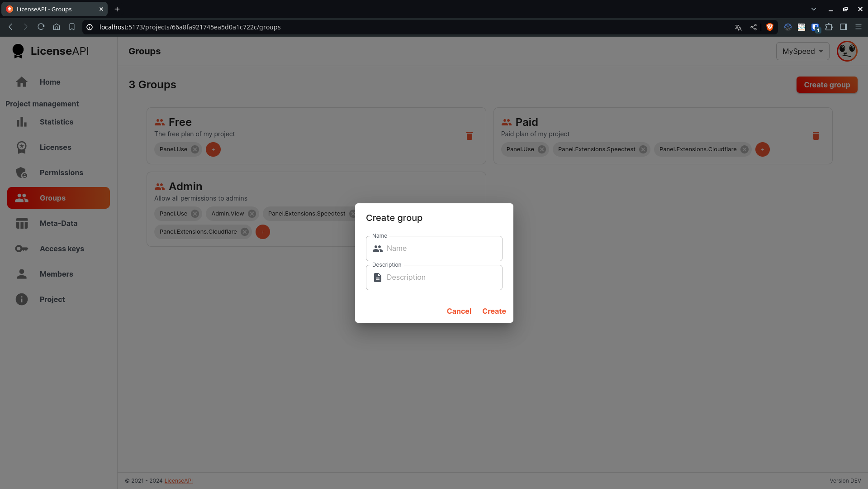This screenshot has height=489, width=868.
Task: Go to browser home page
Action: [x=57, y=27]
